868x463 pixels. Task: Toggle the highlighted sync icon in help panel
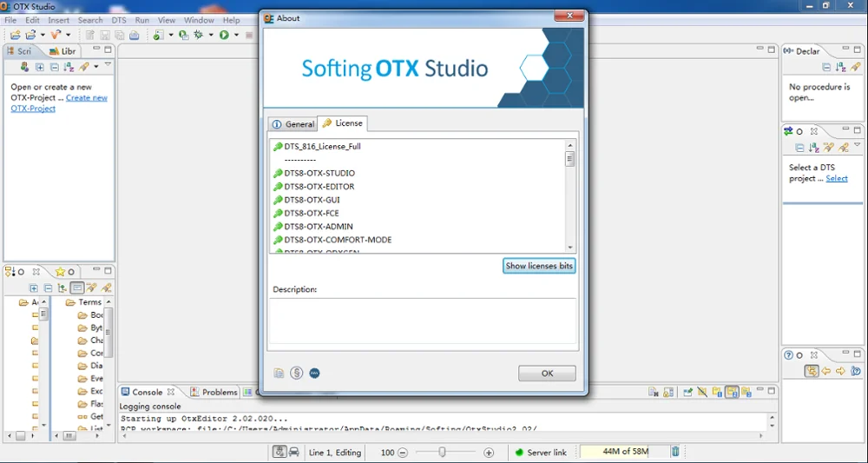[812, 371]
